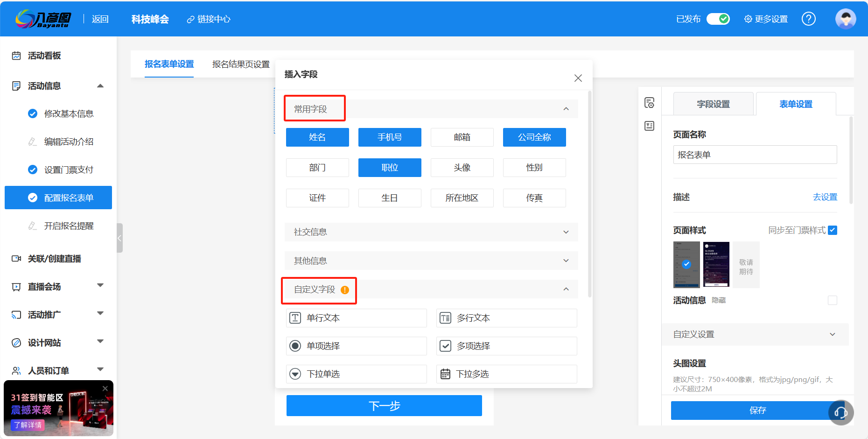868x439 pixels.
Task: Click the form settings icon beside 字段设置 panel
Action: 649,102
